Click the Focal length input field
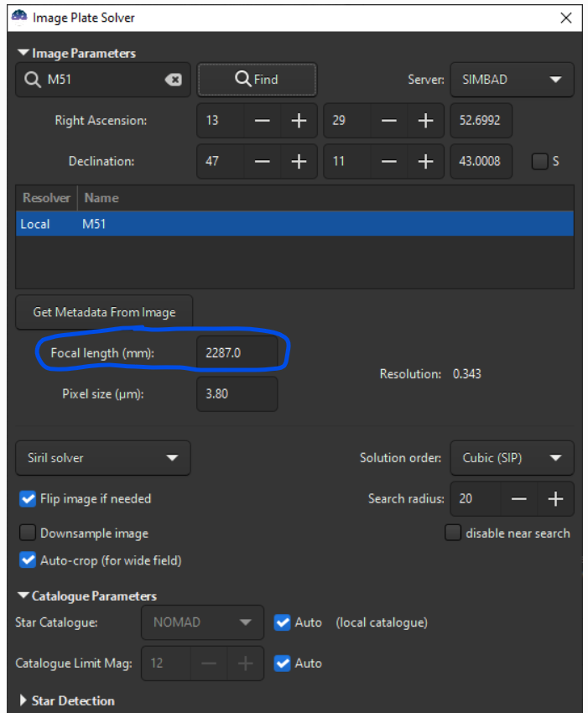588x713 pixels. [236, 353]
